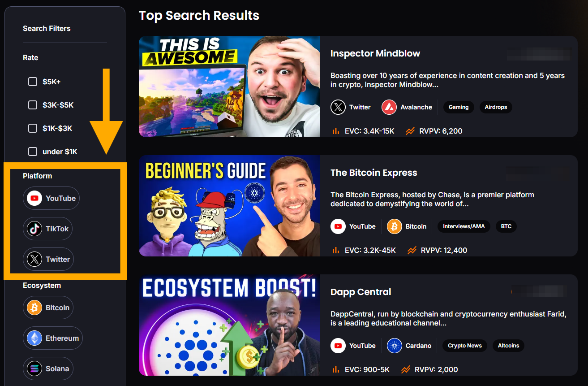Check the $5K+ rate checkbox

(x=32, y=82)
